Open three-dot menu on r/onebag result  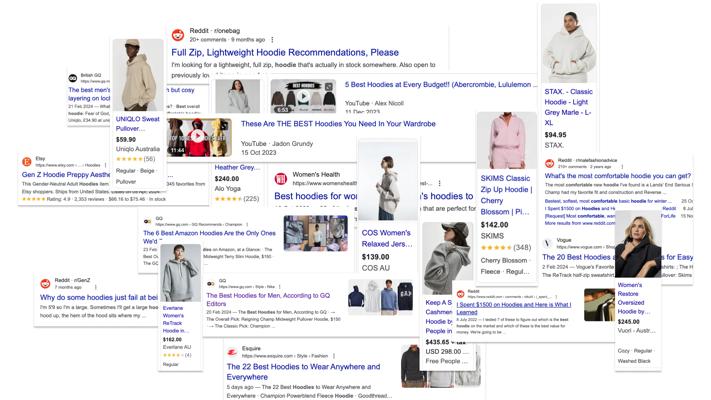point(274,39)
